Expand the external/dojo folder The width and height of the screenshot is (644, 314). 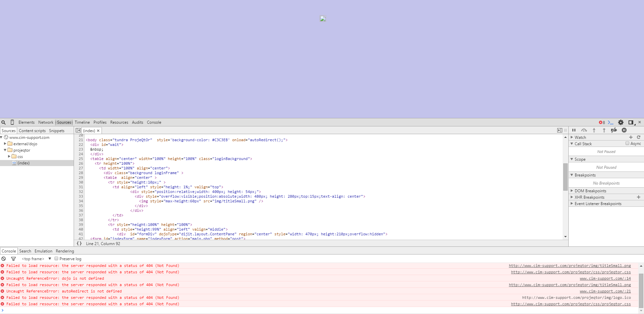(5, 144)
